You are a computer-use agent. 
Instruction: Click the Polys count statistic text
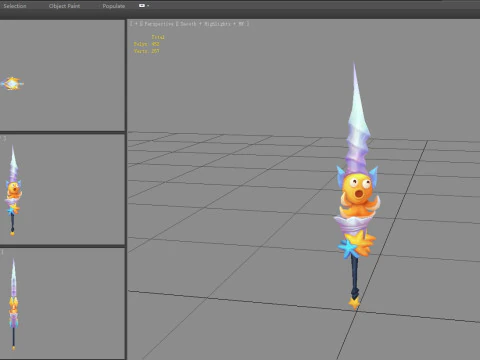147,44
